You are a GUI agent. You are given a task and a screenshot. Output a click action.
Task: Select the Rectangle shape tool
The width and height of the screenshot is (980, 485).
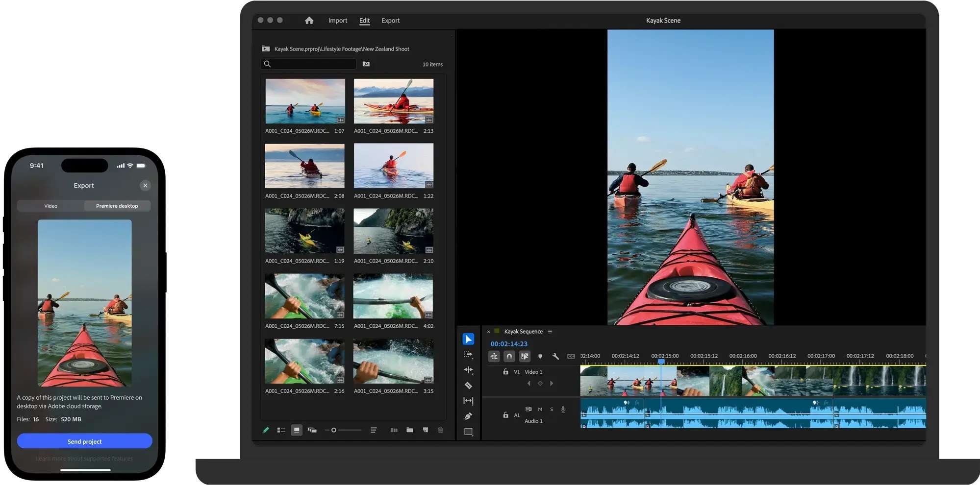coord(468,432)
